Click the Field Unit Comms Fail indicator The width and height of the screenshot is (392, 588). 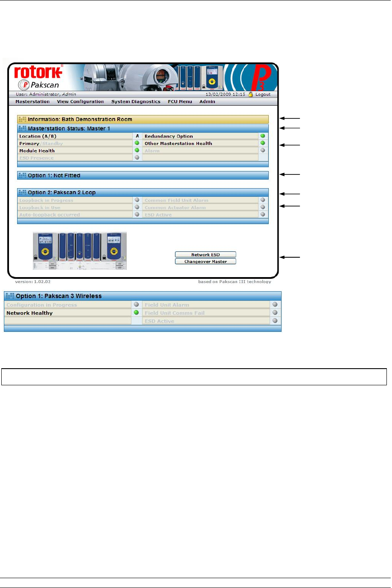tap(275, 313)
